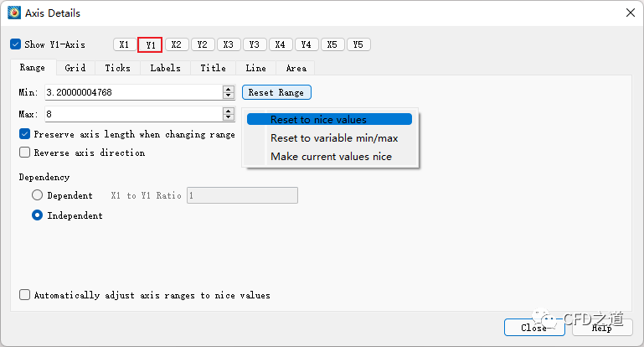Increase Max value with up arrow
Image resolution: width=644 pixels, height=347 pixels.
[229, 110]
